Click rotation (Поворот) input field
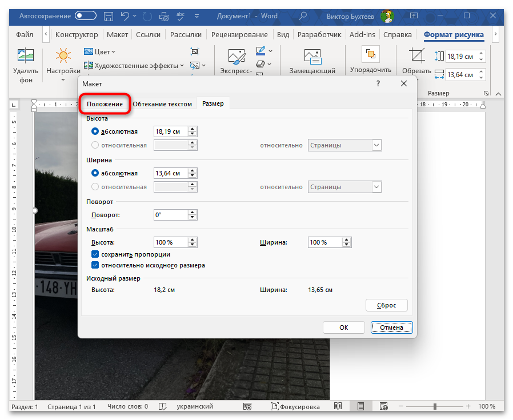Image resolution: width=513 pixels, height=420 pixels. tap(171, 215)
